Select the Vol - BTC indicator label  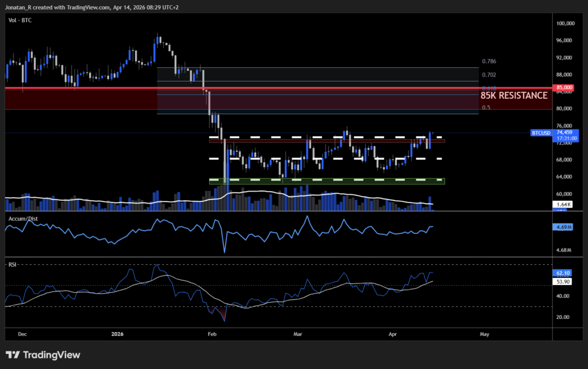(x=19, y=20)
